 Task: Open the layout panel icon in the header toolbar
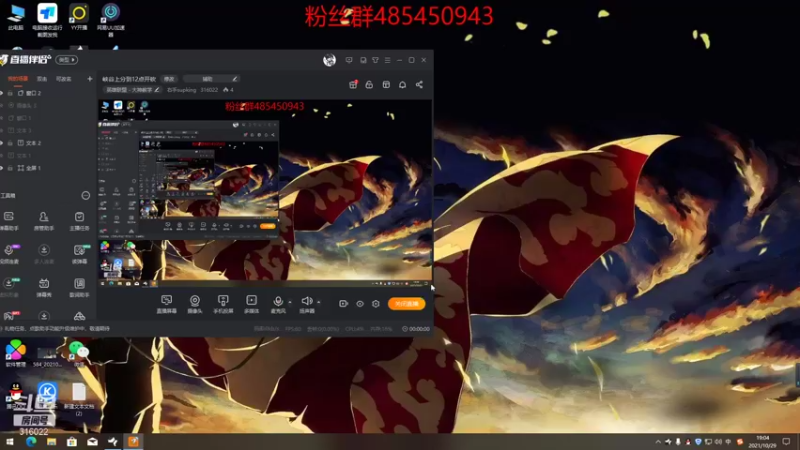pos(386,84)
